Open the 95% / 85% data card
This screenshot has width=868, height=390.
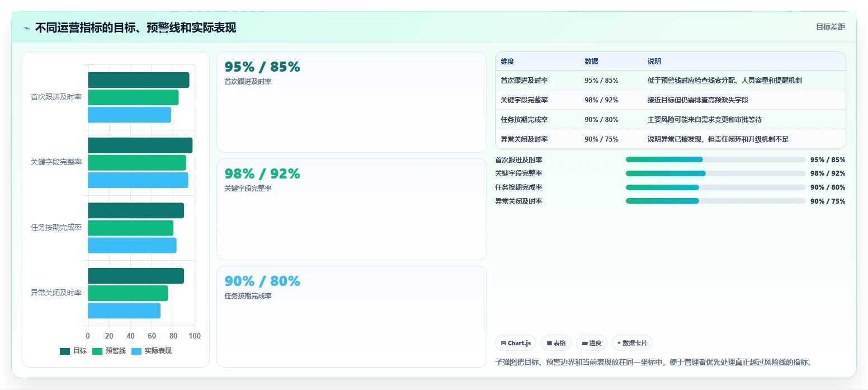point(352,102)
